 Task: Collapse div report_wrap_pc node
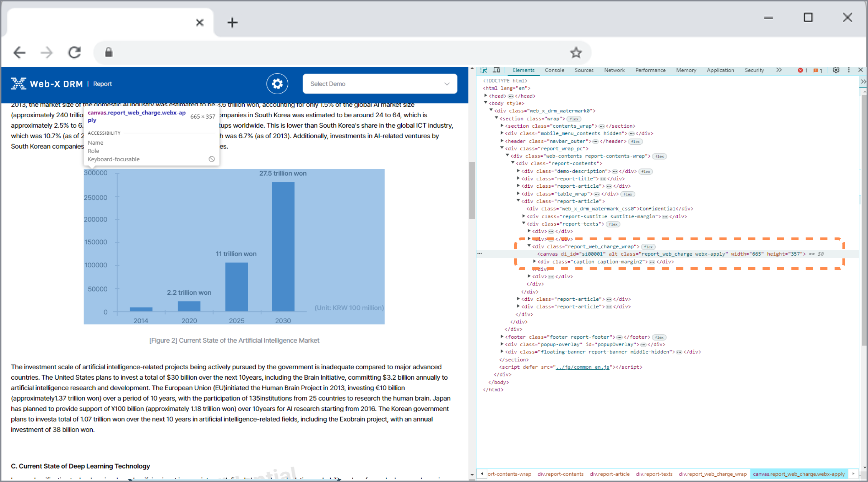502,148
